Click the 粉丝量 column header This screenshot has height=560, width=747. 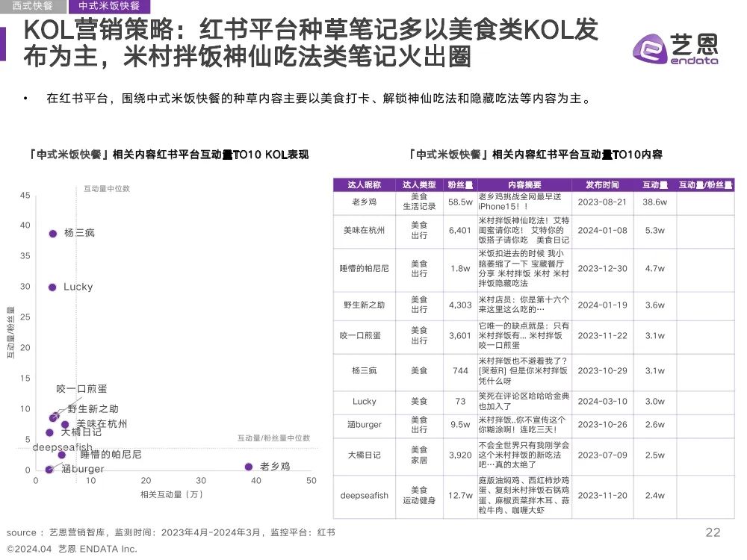tap(460, 184)
